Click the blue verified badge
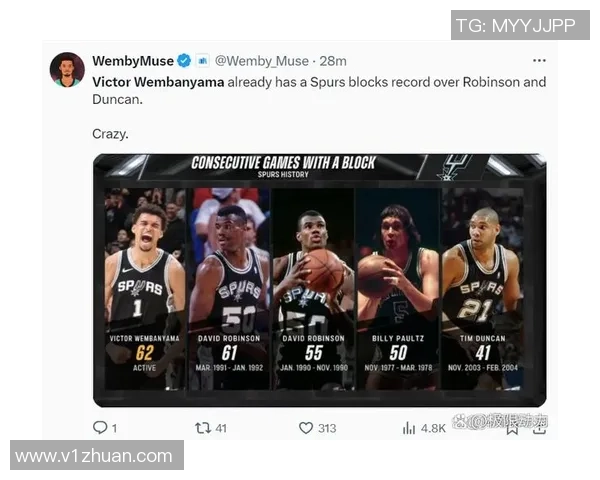 [184, 61]
